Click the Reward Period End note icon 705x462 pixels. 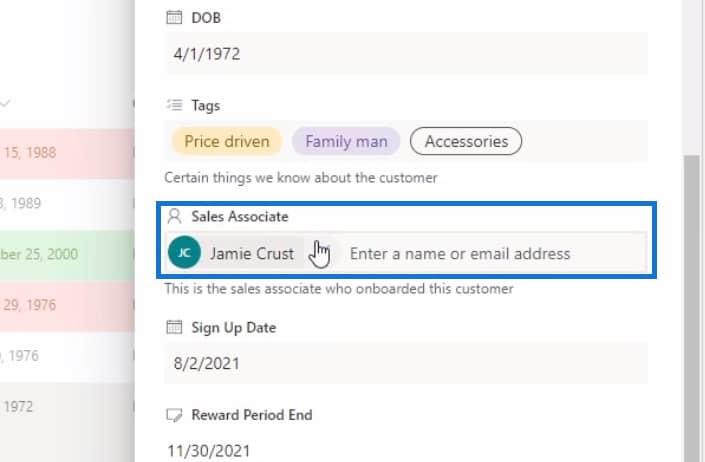tap(174, 415)
